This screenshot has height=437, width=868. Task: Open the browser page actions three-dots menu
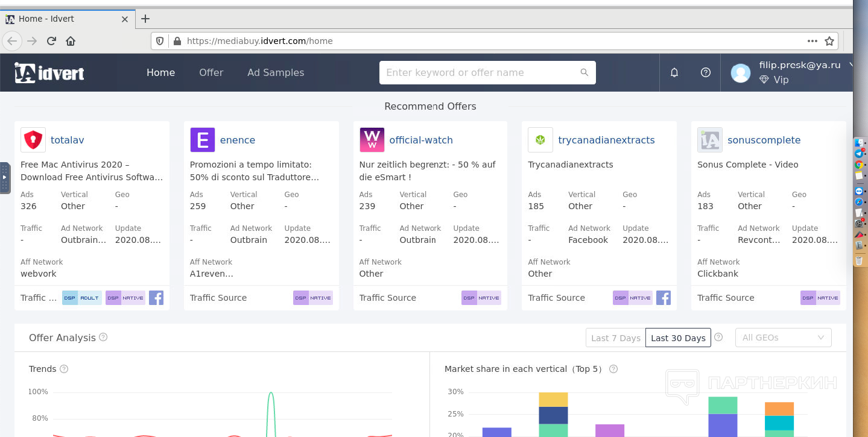coord(813,41)
